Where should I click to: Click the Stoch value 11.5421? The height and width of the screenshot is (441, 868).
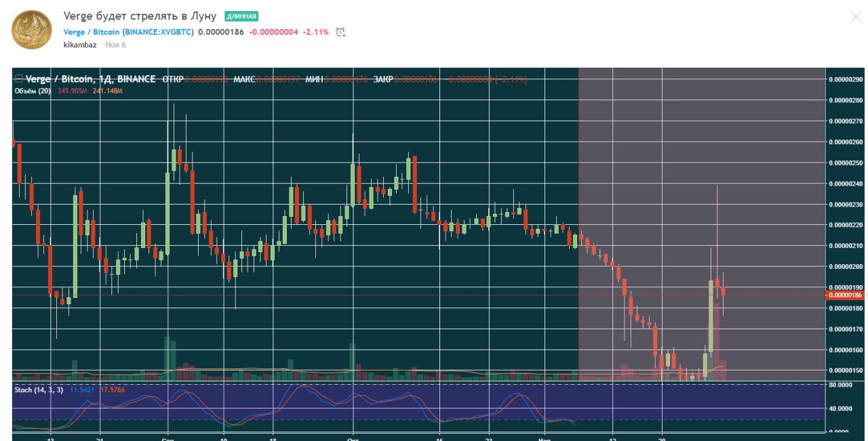[x=82, y=390]
